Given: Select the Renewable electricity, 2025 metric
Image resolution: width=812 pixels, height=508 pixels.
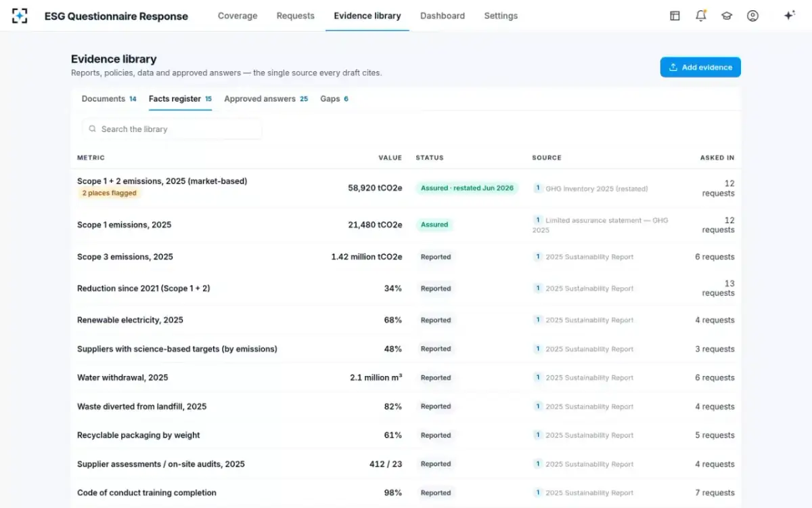Looking at the screenshot, I should click(130, 320).
